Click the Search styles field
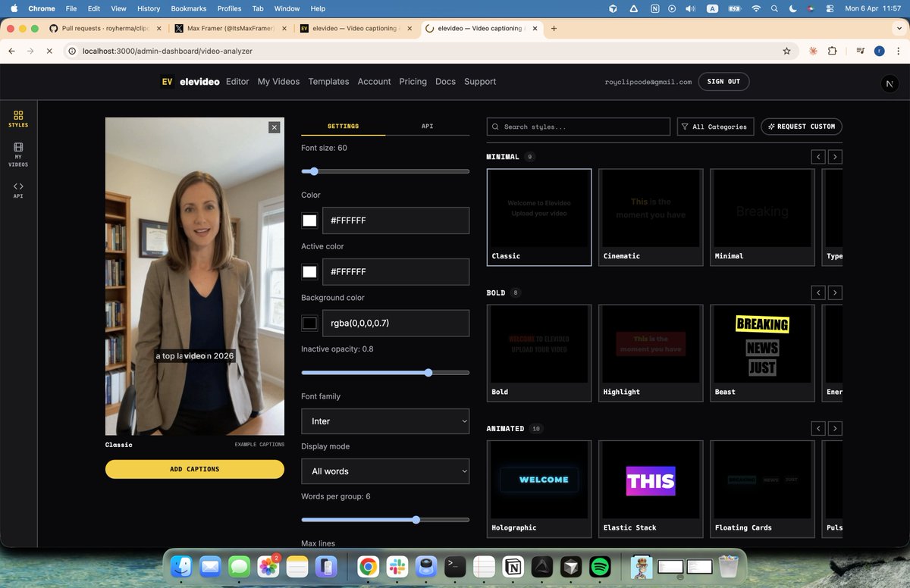 (x=579, y=127)
